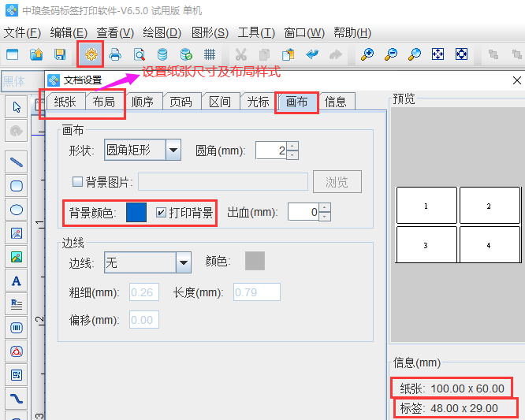525x420 pixels.
Task: Close the 文档设置 dialog
Action: [x=516, y=80]
